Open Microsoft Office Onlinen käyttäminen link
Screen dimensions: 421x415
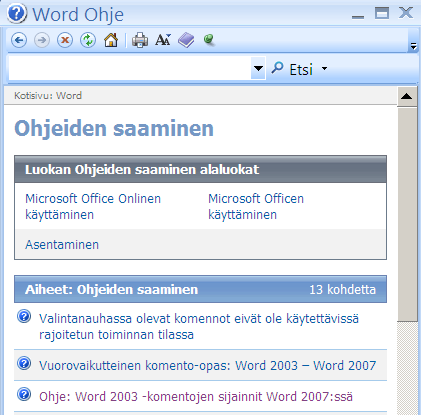pos(93,207)
